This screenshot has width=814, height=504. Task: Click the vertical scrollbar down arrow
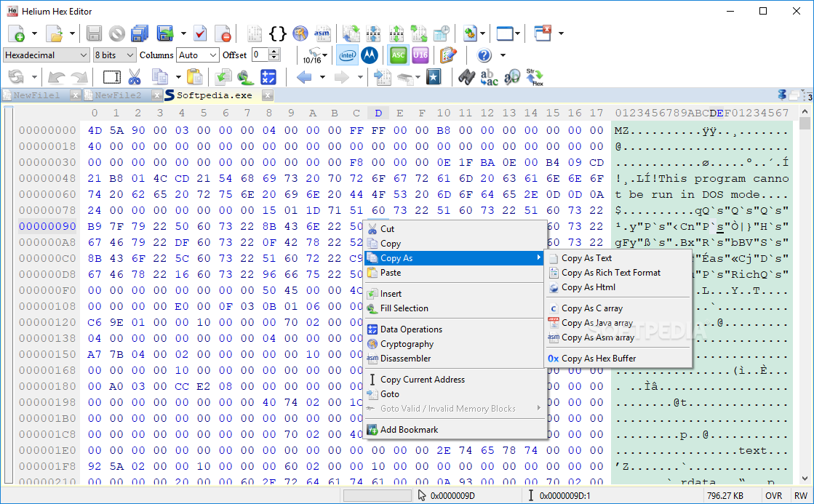(x=805, y=479)
